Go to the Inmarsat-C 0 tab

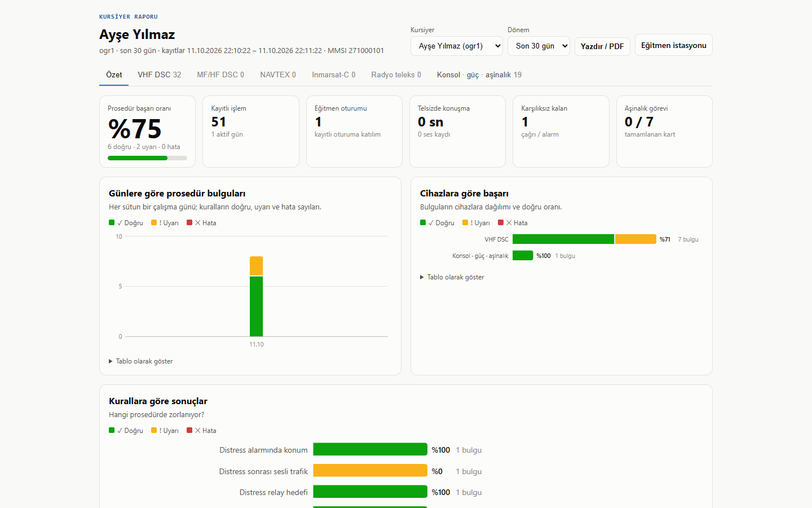point(334,75)
